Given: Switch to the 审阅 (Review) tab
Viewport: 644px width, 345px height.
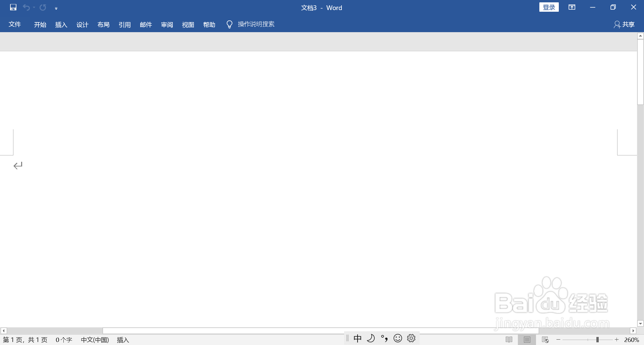Looking at the screenshot, I should [167, 24].
